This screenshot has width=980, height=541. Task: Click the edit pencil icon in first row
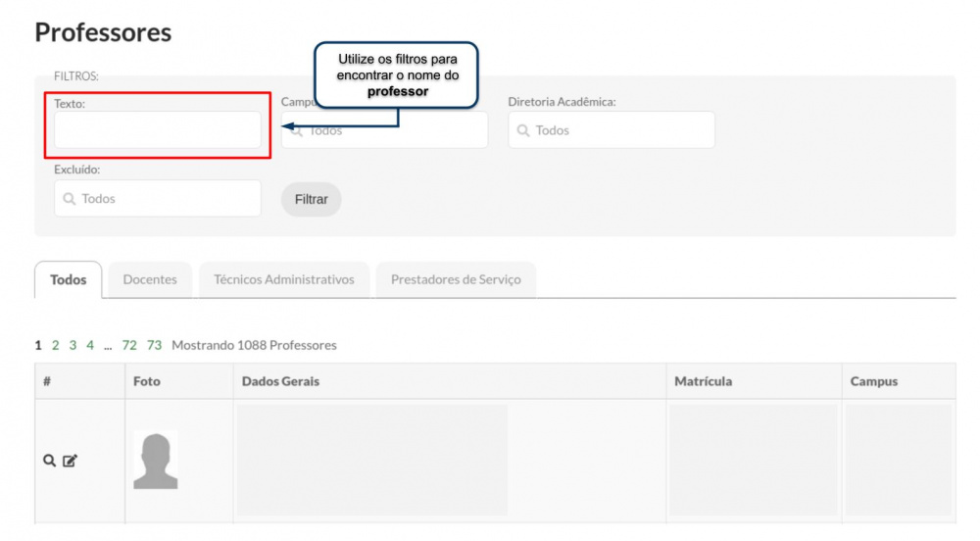[70, 461]
